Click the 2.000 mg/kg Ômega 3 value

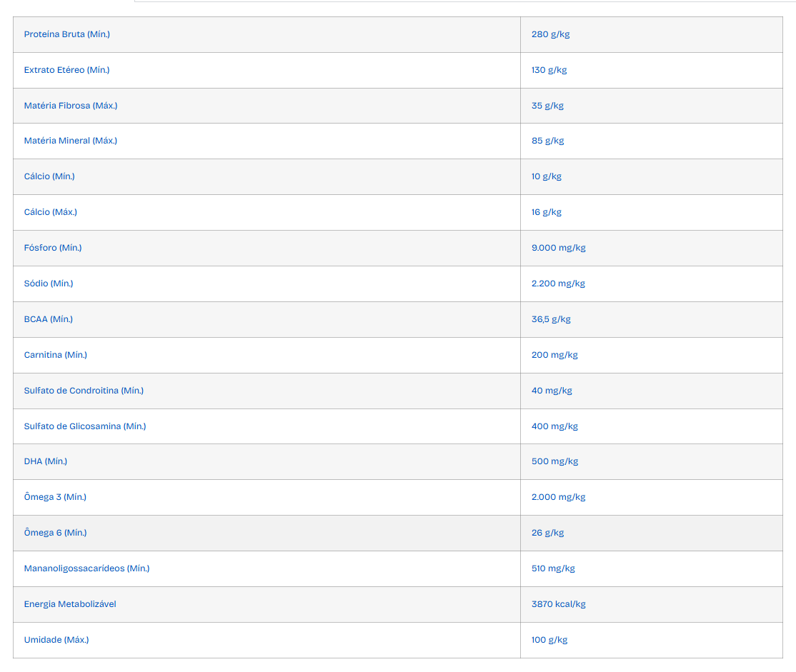[x=559, y=497]
